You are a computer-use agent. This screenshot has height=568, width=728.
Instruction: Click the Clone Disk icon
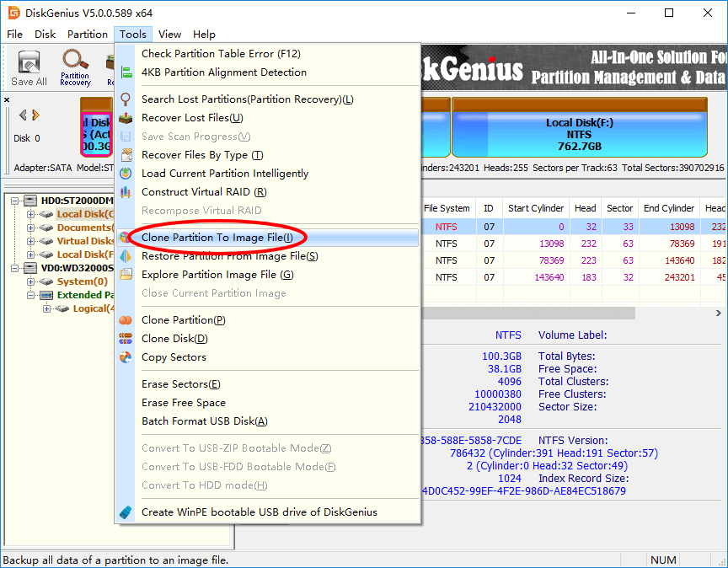pos(126,339)
